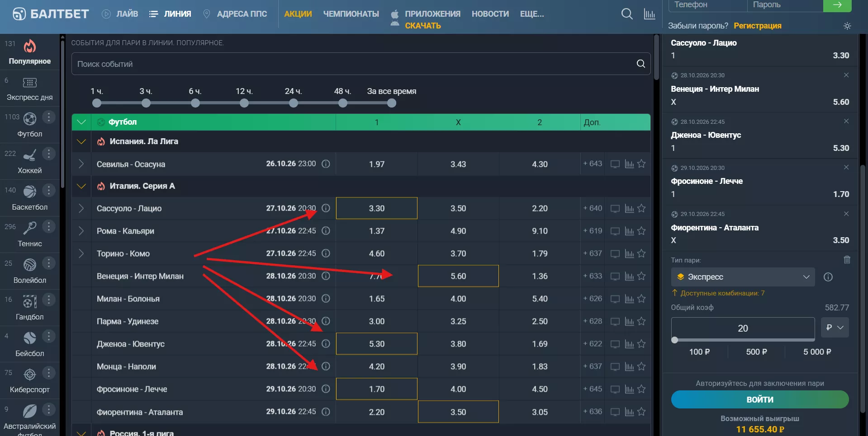Collapse Испания. Ла Лига league
The width and height of the screenshot is (868, 436).
(x=81, y=141)
